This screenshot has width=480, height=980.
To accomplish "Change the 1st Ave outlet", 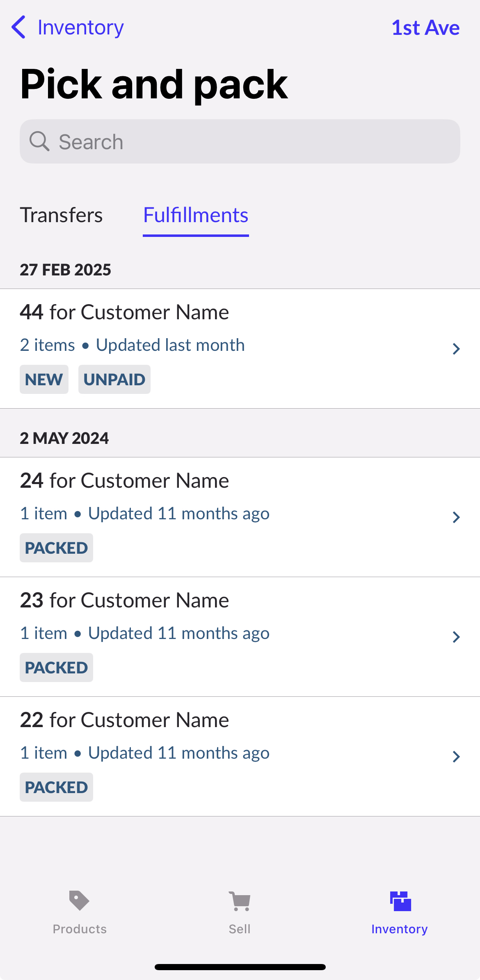I will pyautogui.click(x=425, y=27).
